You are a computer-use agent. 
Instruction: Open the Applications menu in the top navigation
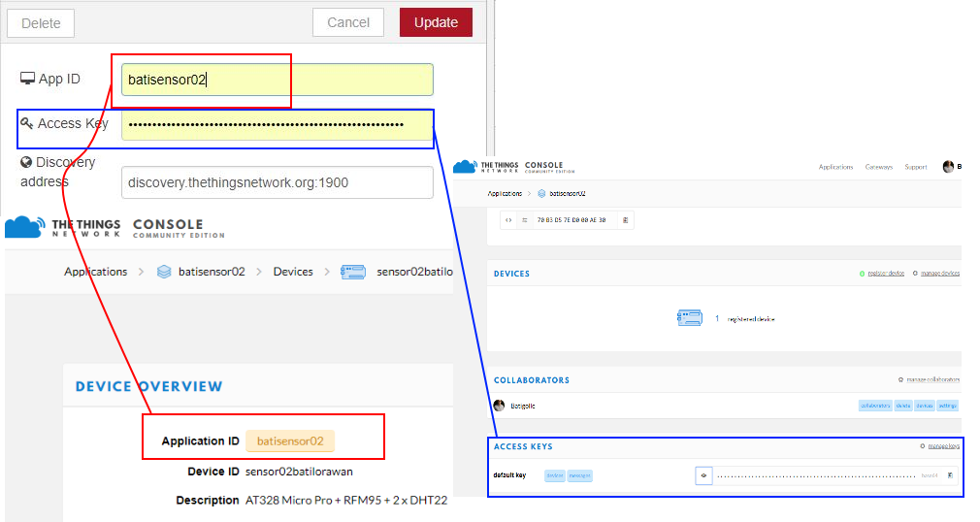pyautogui.click(x=835, y=167)
